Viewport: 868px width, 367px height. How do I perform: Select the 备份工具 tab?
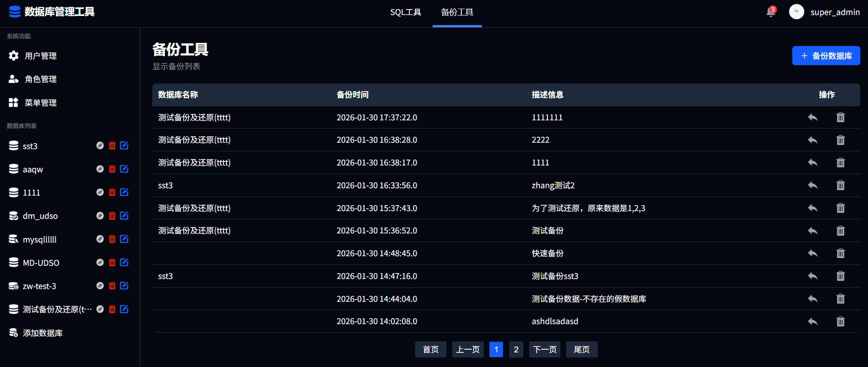pyautogui.click(x=457, y=12)
